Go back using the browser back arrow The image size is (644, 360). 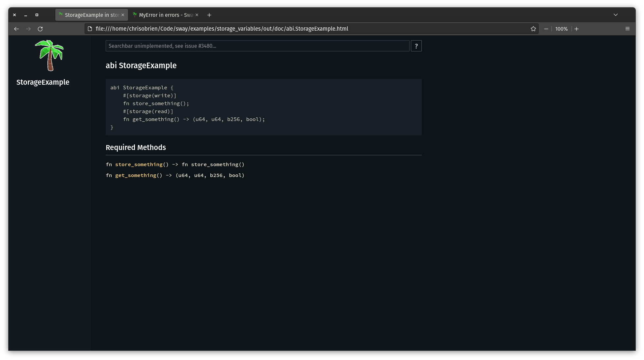pyautogui.click(x=16, y=29)
